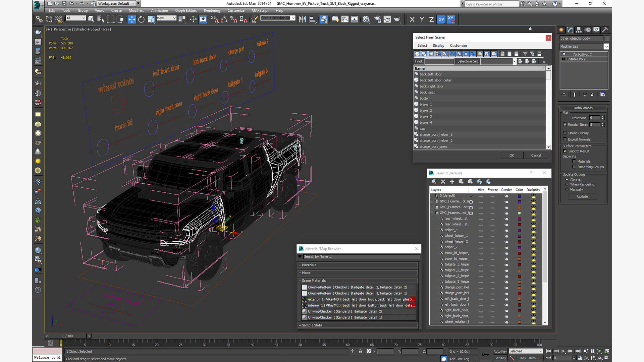Click the Unlink Selection tool

(x=49, y=19)
